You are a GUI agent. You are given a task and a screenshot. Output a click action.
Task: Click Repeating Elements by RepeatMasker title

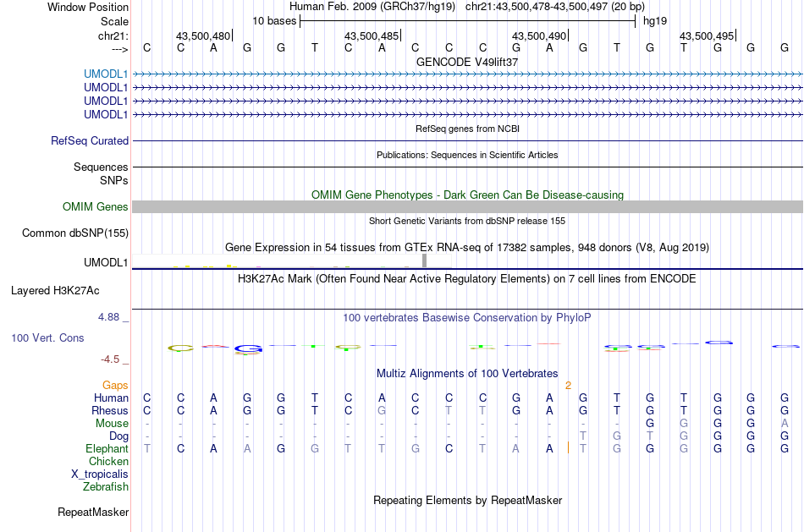click(468, 500)
